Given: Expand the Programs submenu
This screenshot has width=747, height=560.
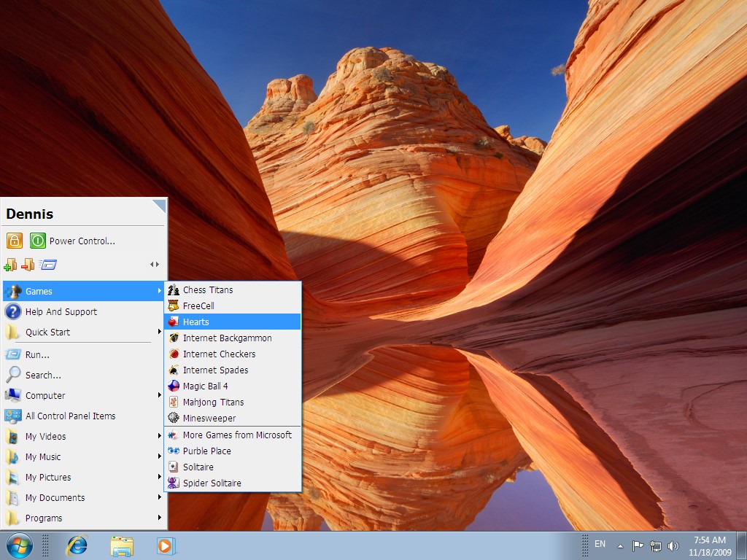Looking at the screenshot, I should [83, 518].
